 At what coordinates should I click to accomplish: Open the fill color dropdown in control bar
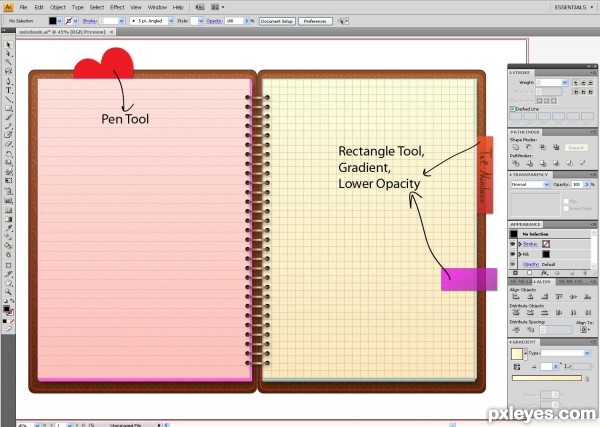[59, 21]
